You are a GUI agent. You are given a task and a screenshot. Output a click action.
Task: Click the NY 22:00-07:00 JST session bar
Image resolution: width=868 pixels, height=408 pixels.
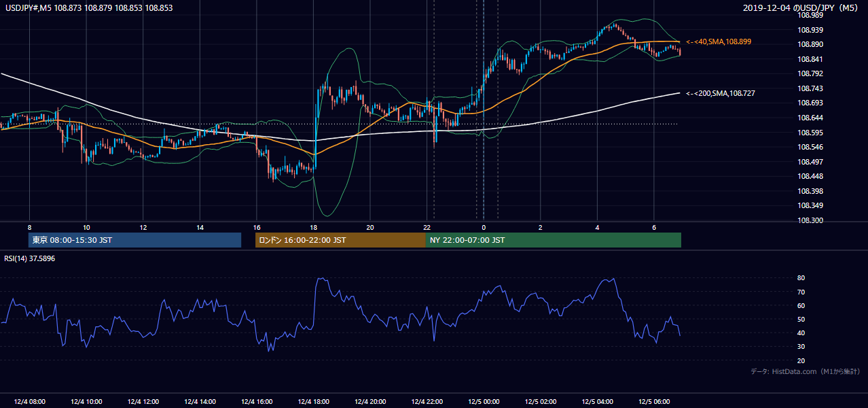coord(554,240)
